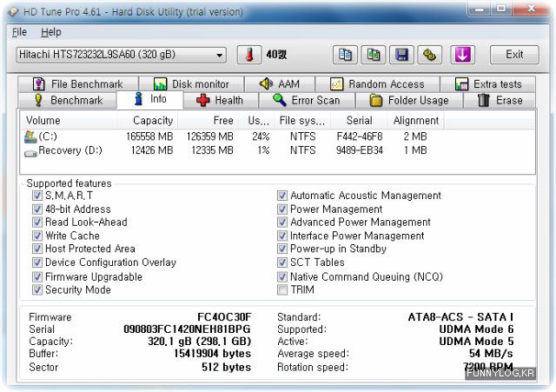Viewport: 556px width, 392px height.
Task: Open the drive selection dropdown
Action: tap(121, 55)
